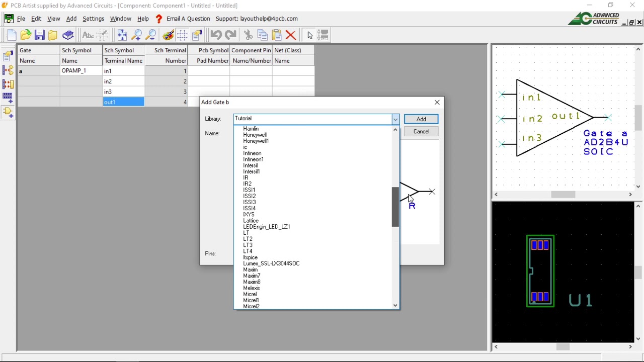
Task: Click the Properties toolbar icon beside grid
Action: [x=197, y=35]
